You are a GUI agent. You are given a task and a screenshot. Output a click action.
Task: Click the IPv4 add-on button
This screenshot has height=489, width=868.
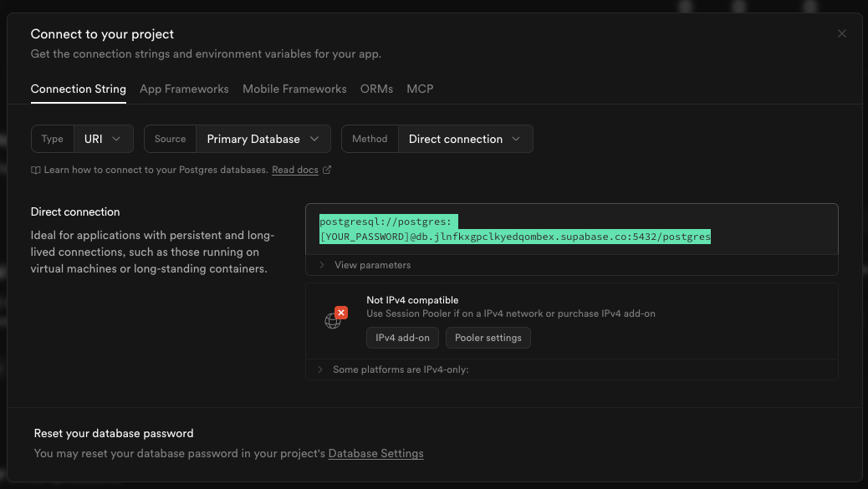pos(402,338)
